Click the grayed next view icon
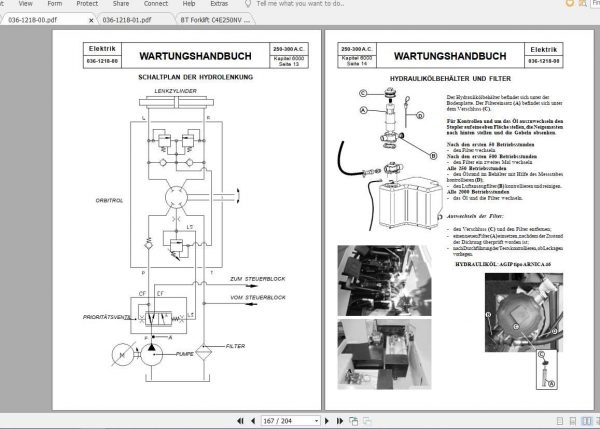 (367, 421)
